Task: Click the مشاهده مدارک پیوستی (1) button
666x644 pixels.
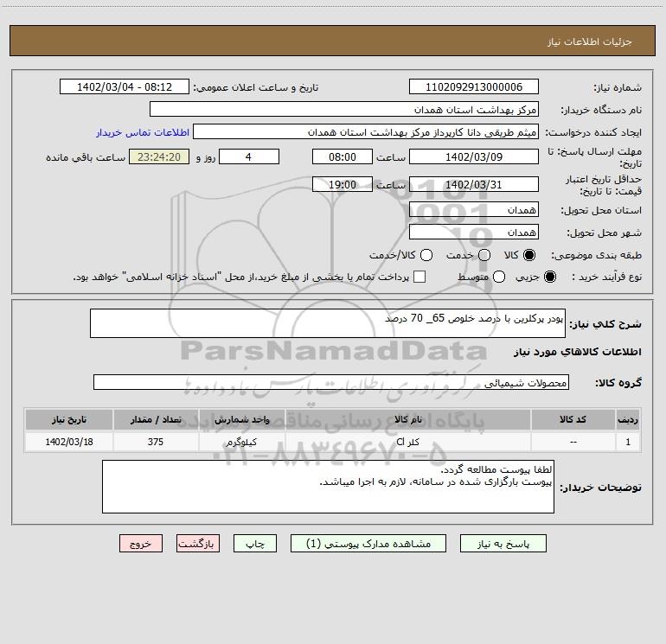Action: (x=368, y=544)
